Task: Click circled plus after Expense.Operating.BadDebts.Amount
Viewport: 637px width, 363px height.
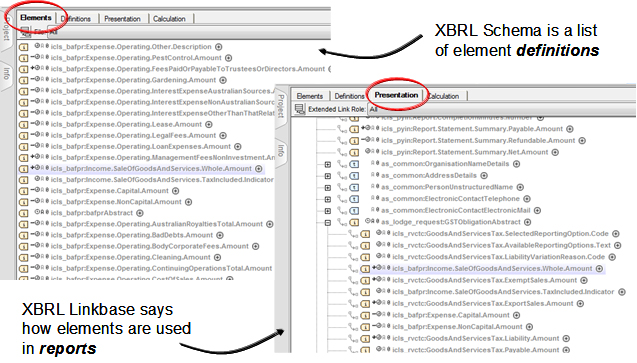Action: (220, 236)
